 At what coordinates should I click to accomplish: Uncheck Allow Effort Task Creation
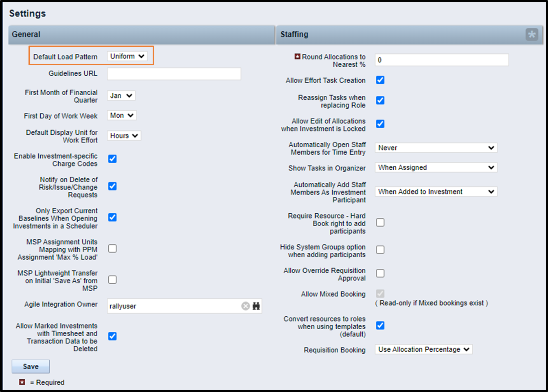pyautogui.click(x=380, y=80)
